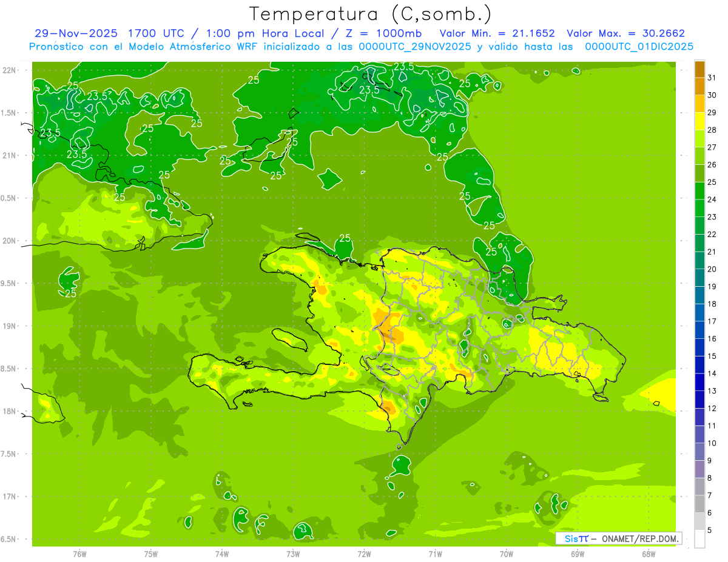Click the "73W" longitude tick label
728x562 pixels.
293,554
